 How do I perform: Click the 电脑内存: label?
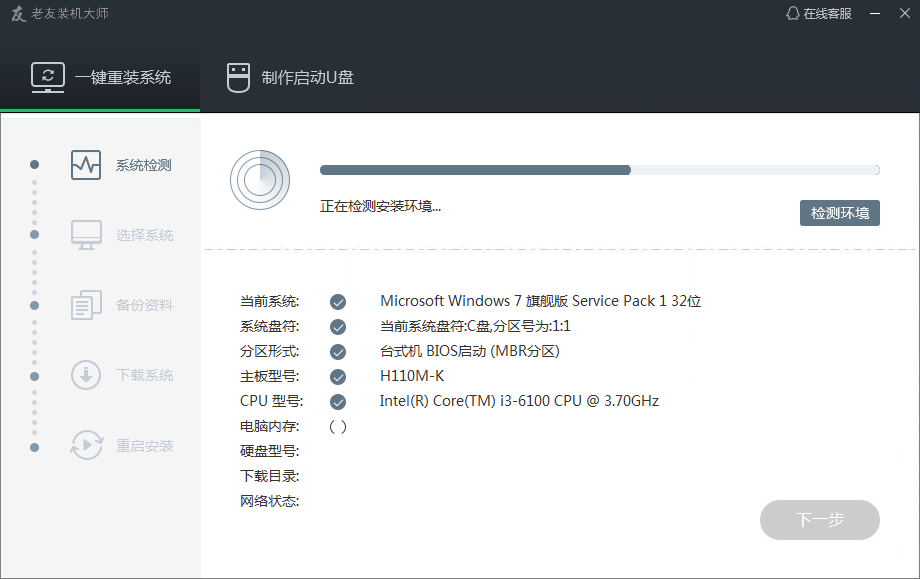tap(269, 426)
